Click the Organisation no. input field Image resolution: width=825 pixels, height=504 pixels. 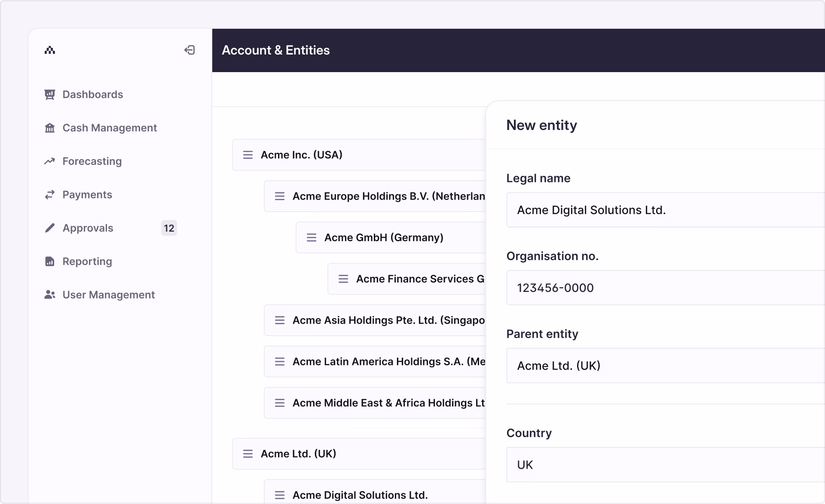click(666, 288)
